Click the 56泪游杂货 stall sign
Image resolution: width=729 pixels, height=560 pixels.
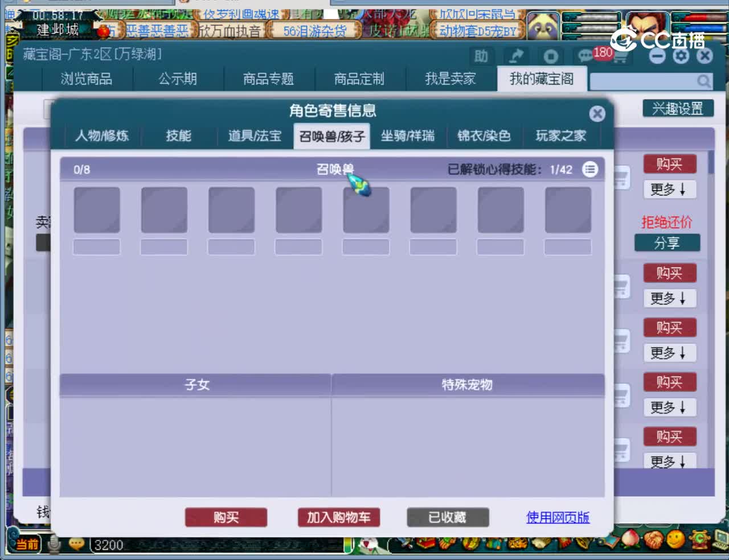pos(315,31)
